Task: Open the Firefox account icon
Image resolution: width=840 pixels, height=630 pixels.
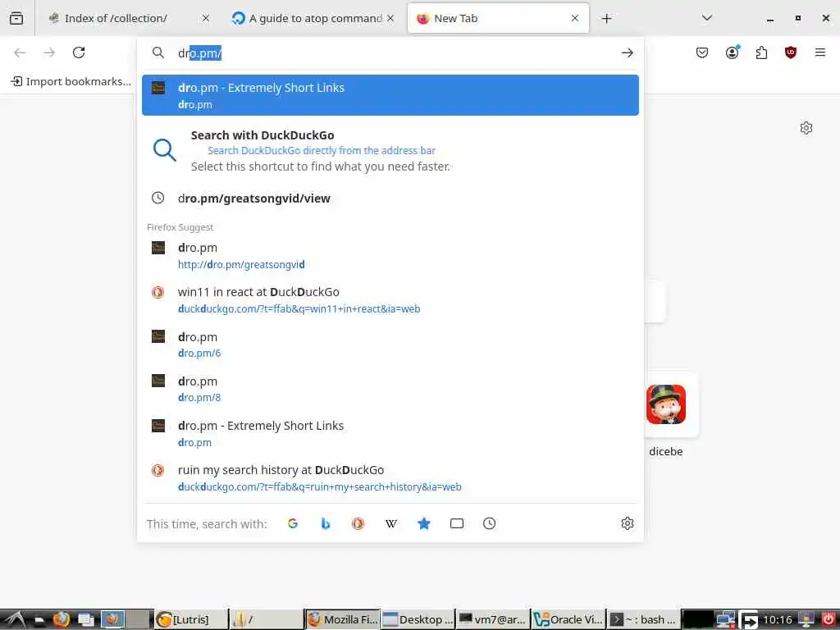Action: (x=733, y=52)
